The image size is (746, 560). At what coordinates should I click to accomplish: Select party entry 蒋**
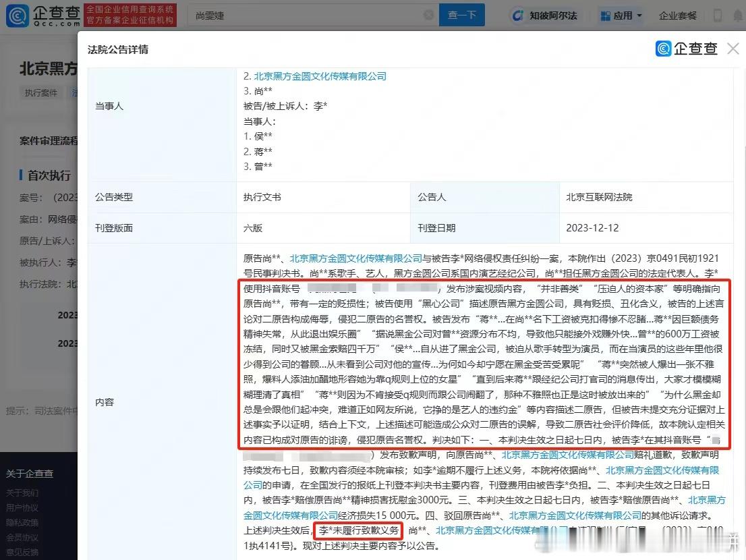click(258, 151)
